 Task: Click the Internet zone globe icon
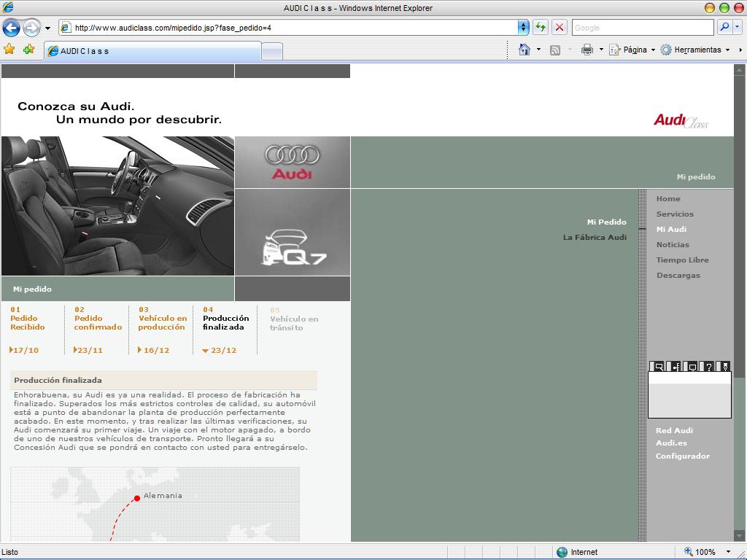pos(562,552)
